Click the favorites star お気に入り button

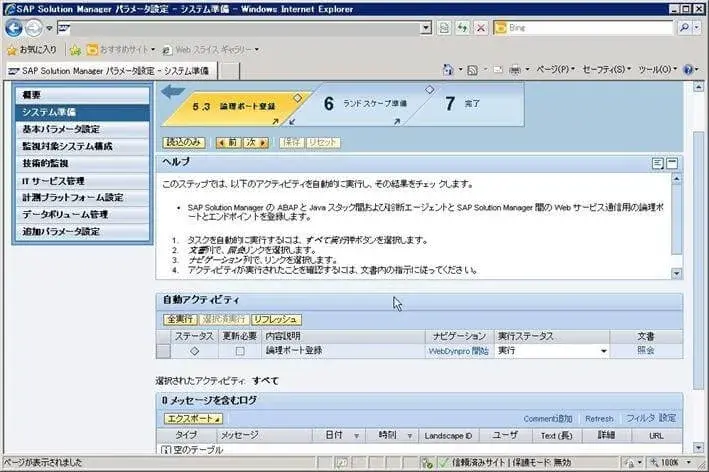[32, 50]
